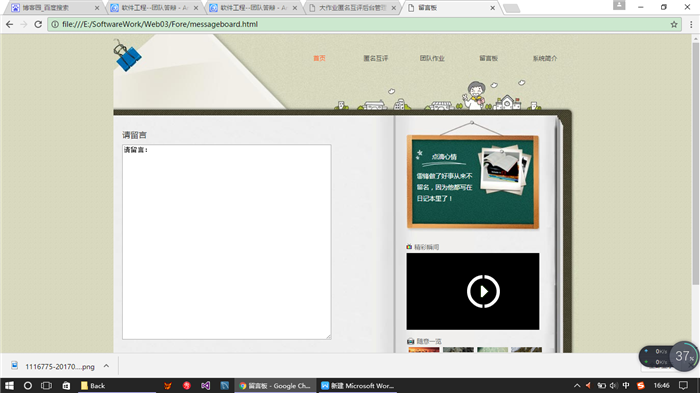Viewport: 700px width, 393px height.
Task: Click the volume speaker tray icon
Action: [x=613, y=385]
